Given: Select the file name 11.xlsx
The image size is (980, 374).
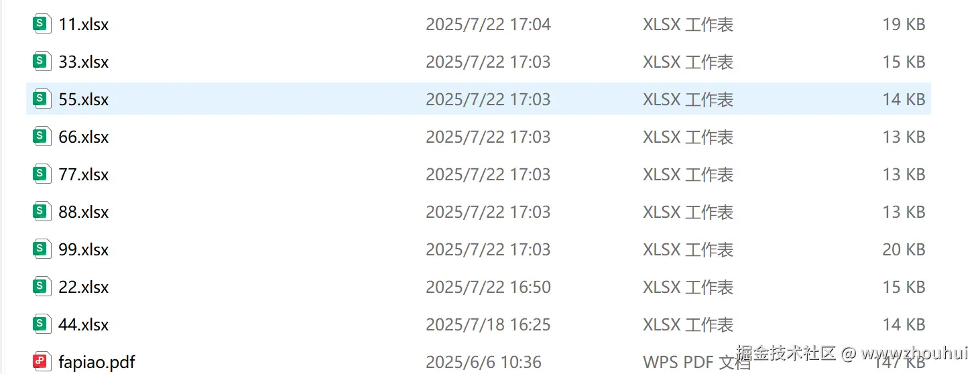Looking at the screenshot, I should [x=84, y=25].
